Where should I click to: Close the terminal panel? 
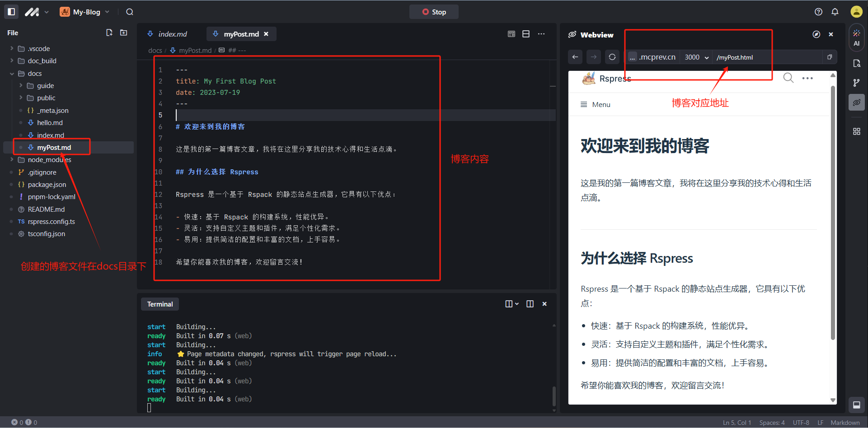(544, 304)
